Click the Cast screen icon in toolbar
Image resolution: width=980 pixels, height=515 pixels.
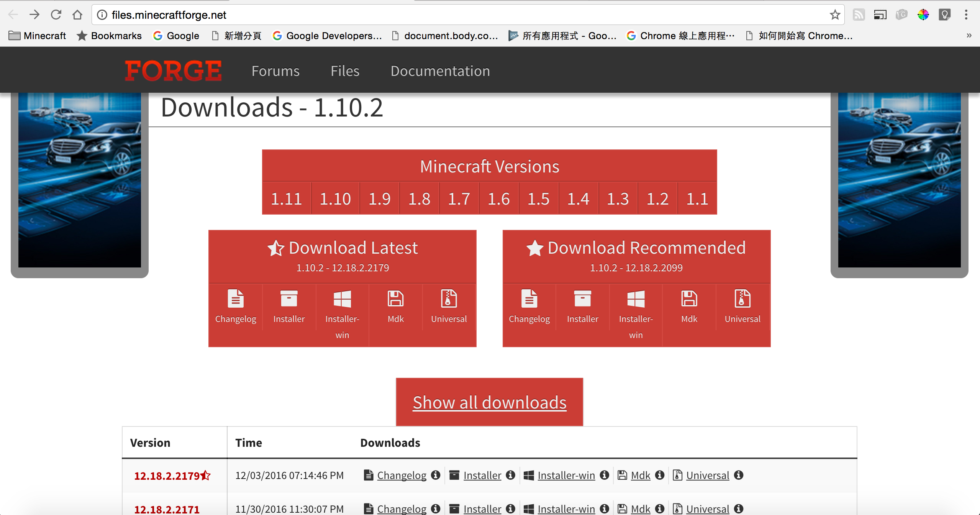click(880, 15)
